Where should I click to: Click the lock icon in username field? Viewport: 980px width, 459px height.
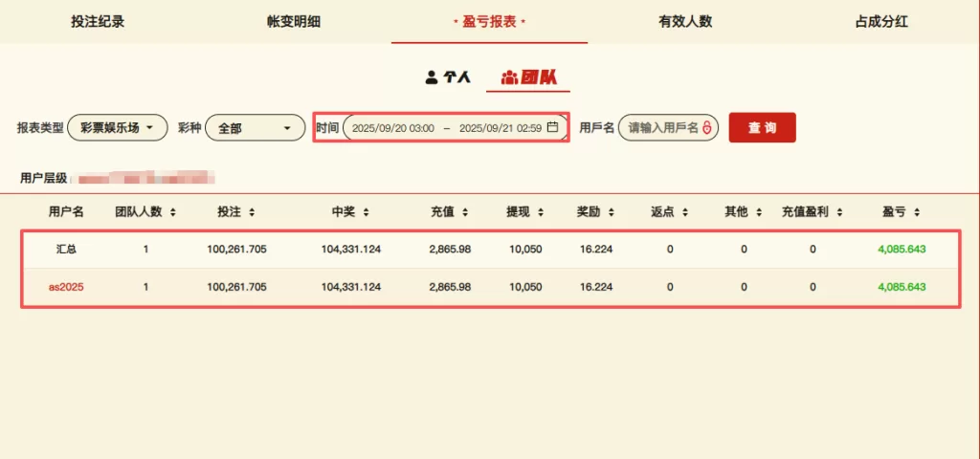point(707,127)
